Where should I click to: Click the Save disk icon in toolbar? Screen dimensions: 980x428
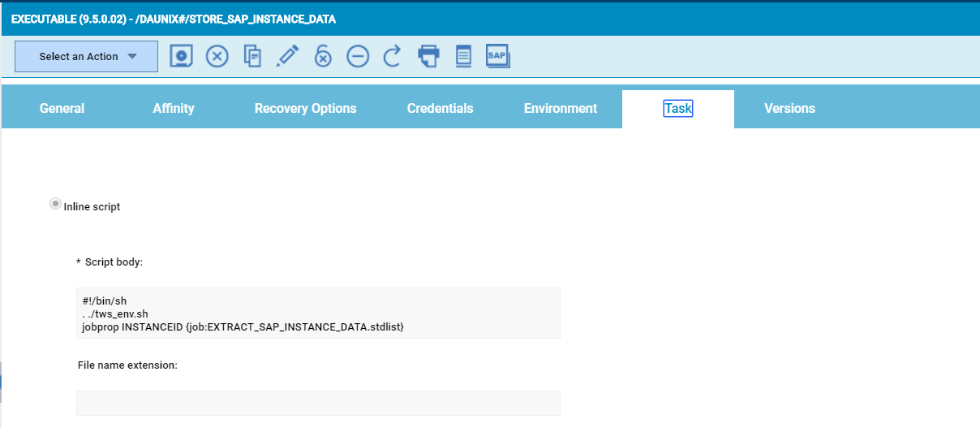click(x=182, y=56)
